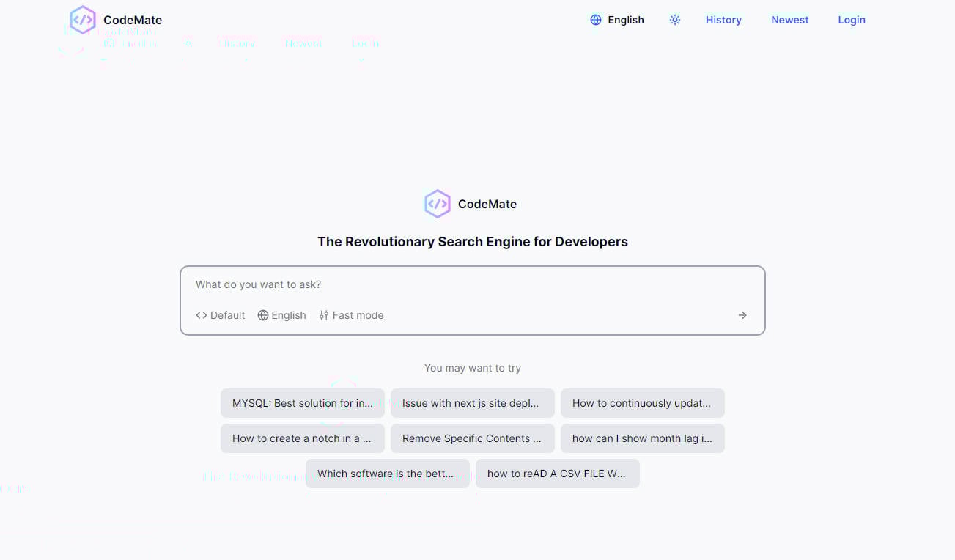The height and width of the screenshot is (560, 955).
Task: Click the CodeMate logo in header
Action: 83,21
